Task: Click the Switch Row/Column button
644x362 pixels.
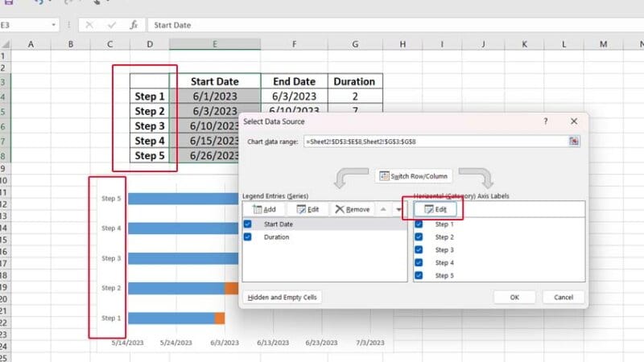Action: [x=413, y=176]
